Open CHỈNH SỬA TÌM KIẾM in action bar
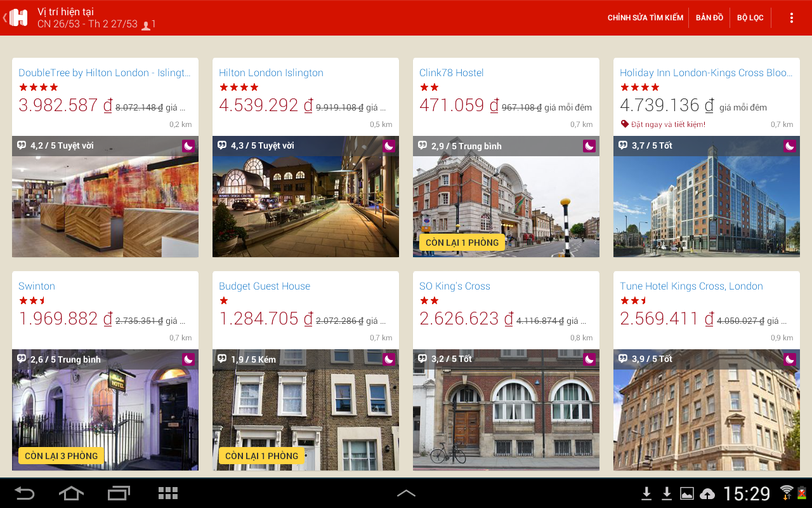Image resolution: width=812 pixels, height=508 pixels. click(x=645, y=18)
